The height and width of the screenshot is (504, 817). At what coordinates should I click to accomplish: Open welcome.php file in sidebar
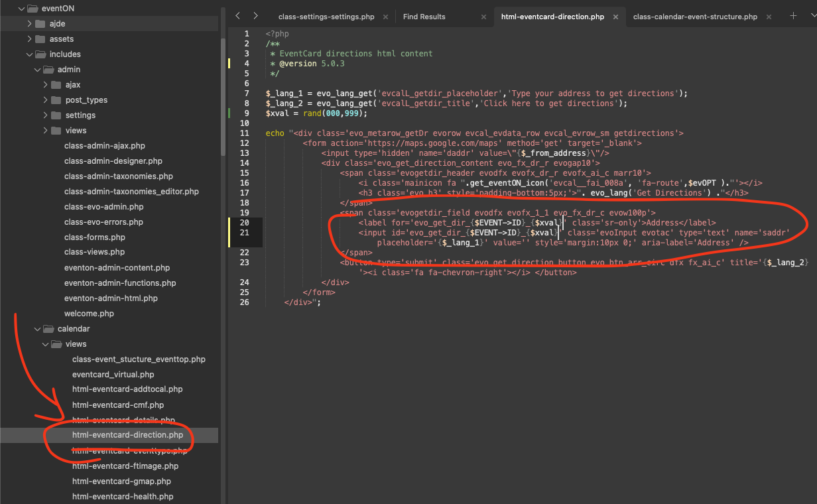click(x=89, y=314)
